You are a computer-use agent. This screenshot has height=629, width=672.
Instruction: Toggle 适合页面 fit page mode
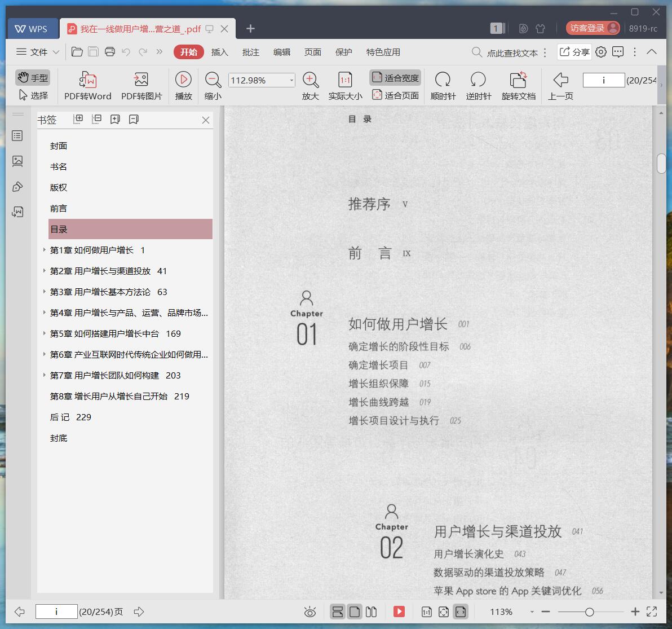395,95
